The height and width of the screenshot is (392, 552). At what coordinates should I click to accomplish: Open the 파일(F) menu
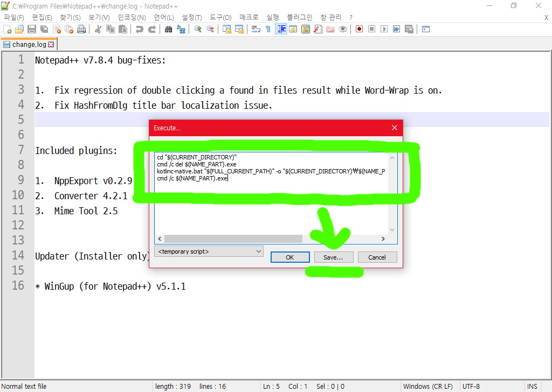[x=13, y=17]
